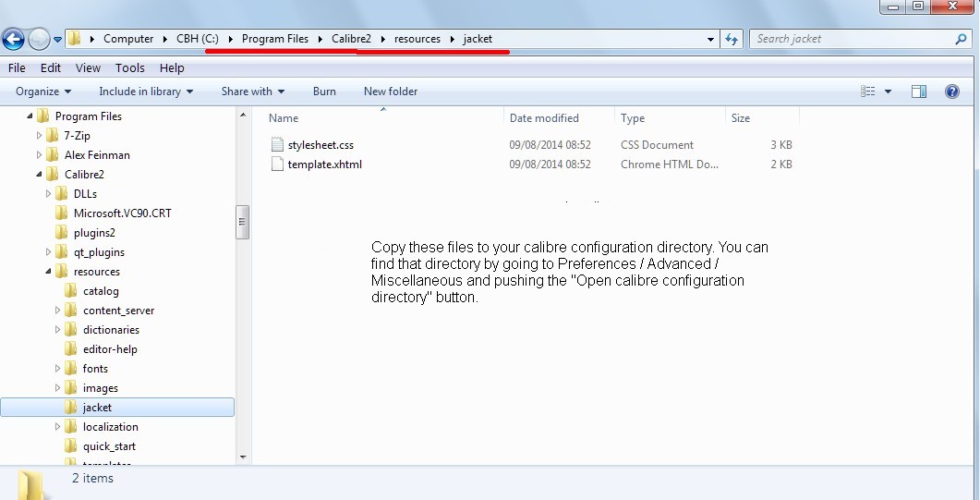Toggle the preview pane
The image size is (980, 500).
[919, 91]
